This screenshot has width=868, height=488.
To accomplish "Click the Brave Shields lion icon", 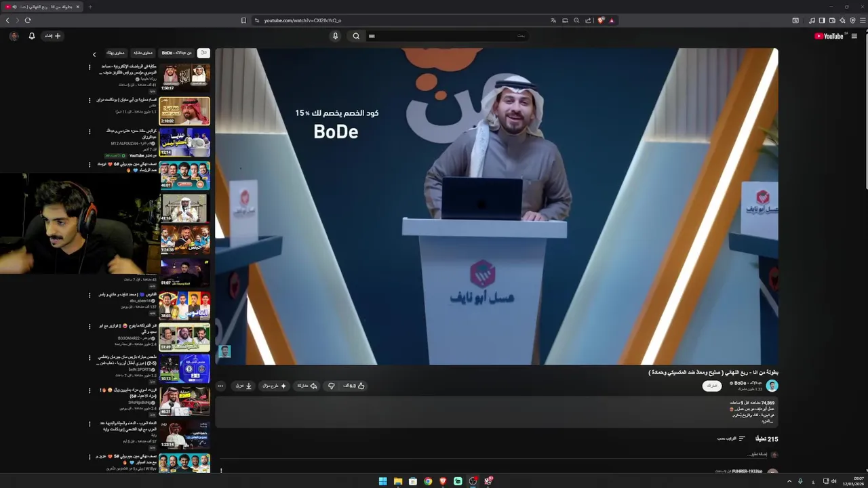I will coord(600,20).
